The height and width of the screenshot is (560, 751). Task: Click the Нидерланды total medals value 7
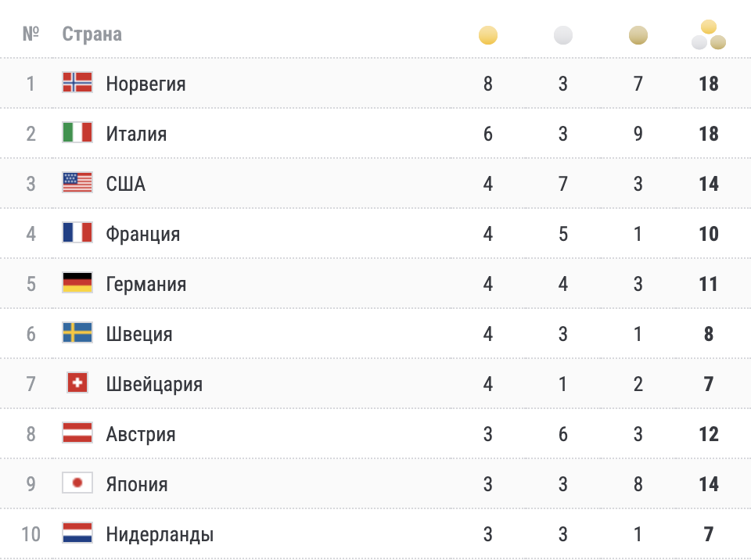pos(709,534)
